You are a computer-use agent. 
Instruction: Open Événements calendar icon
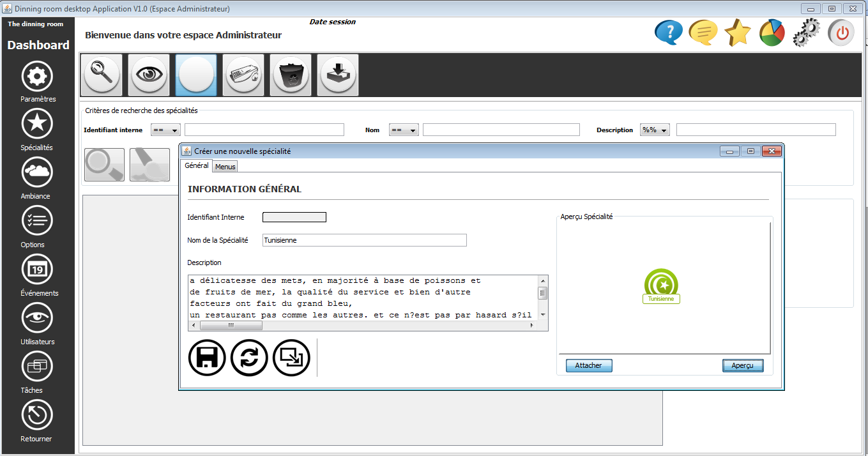37,270
